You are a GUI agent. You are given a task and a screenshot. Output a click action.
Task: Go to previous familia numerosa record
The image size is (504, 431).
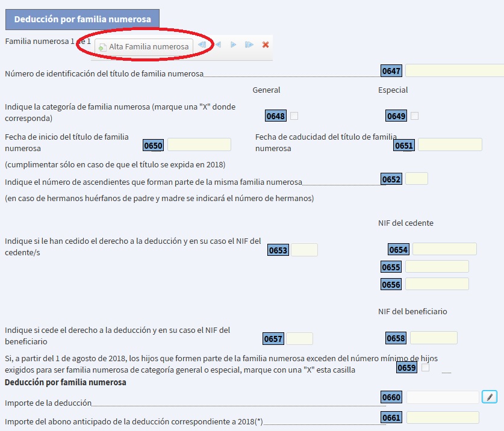click(x=218, y=45)
